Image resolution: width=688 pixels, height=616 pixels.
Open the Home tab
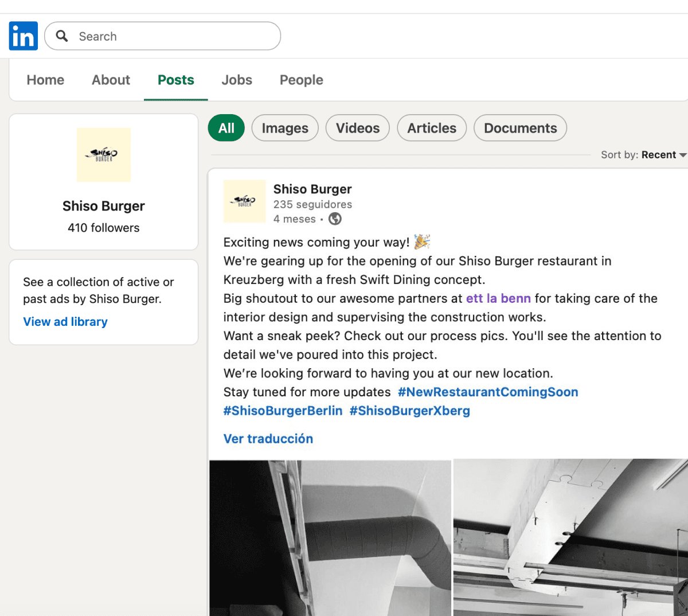click(x=45, y=80)
